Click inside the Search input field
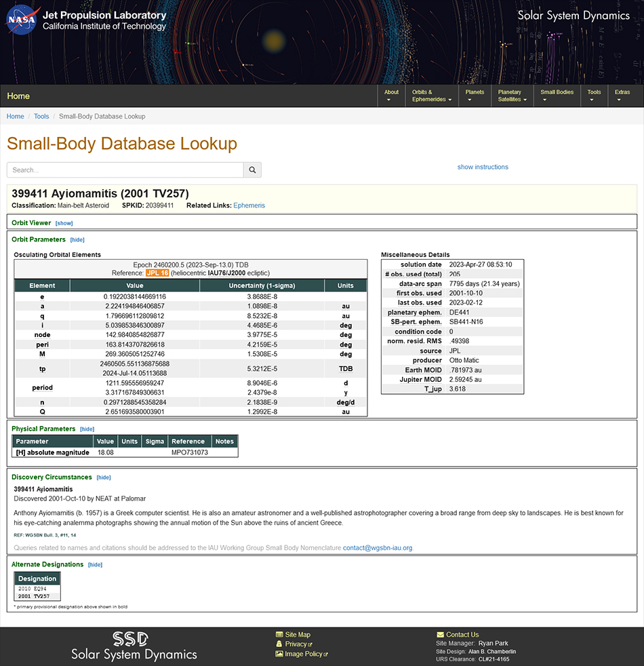 click(125, 170)
